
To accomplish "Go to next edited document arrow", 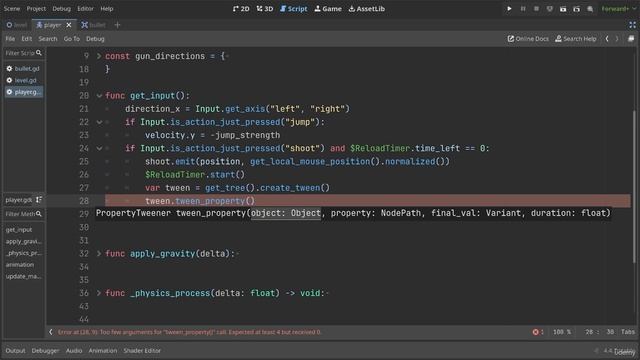I will (x=617, y=39).
